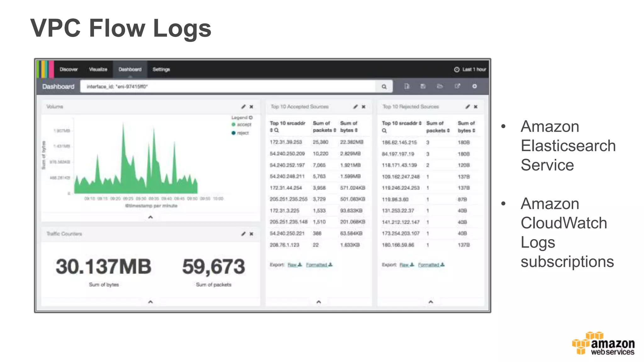Toggle the reject series in the legend
The image size is (644, 362).
coord(240,133)
